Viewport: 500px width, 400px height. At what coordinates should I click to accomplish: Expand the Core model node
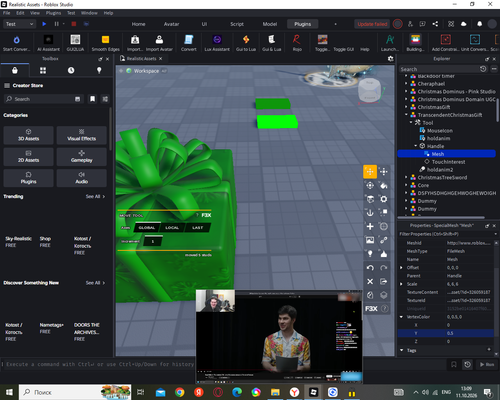pos(406,185)
